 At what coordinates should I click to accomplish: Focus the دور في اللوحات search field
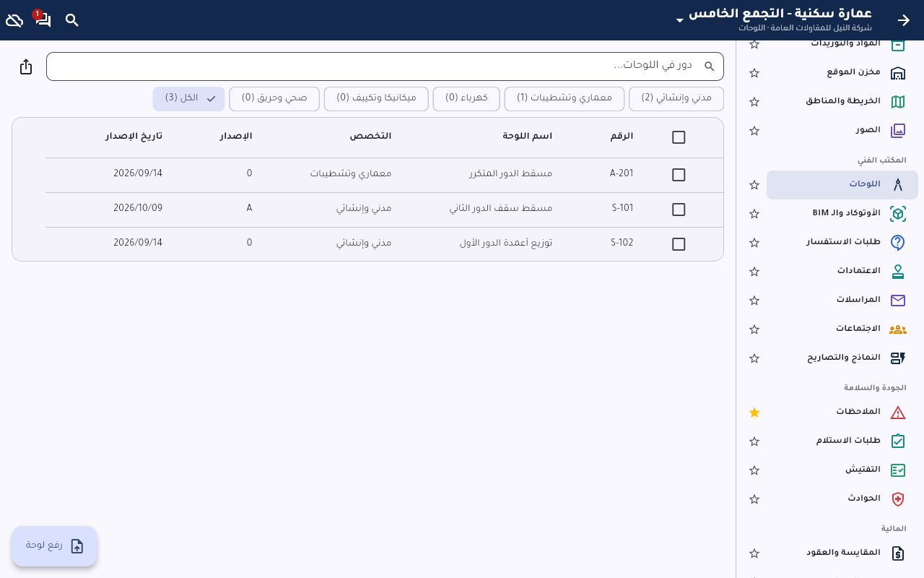tap(385, 66)
